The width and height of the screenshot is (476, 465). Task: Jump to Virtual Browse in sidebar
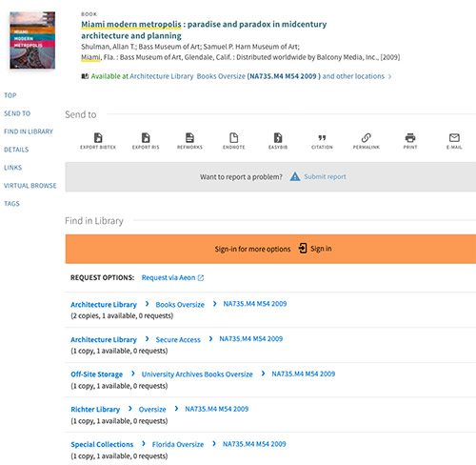pos(30,186)
